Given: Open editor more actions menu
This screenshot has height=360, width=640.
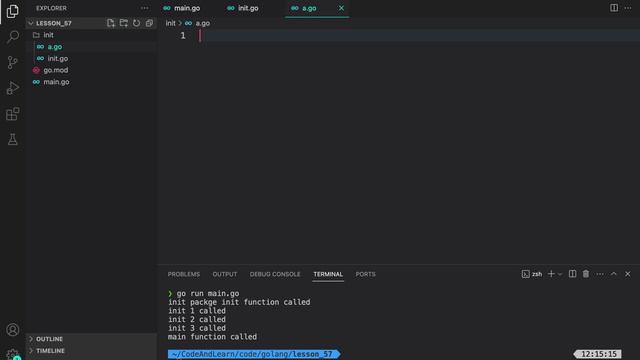Looking at the screenshot, I should coord(628,8).
